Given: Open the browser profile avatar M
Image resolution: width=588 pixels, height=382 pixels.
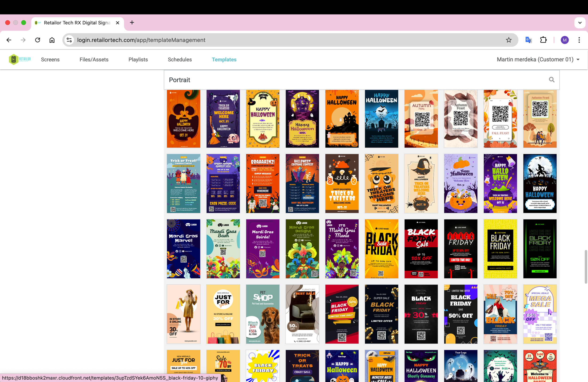Looking at the screenshot, I should (564, 40).
